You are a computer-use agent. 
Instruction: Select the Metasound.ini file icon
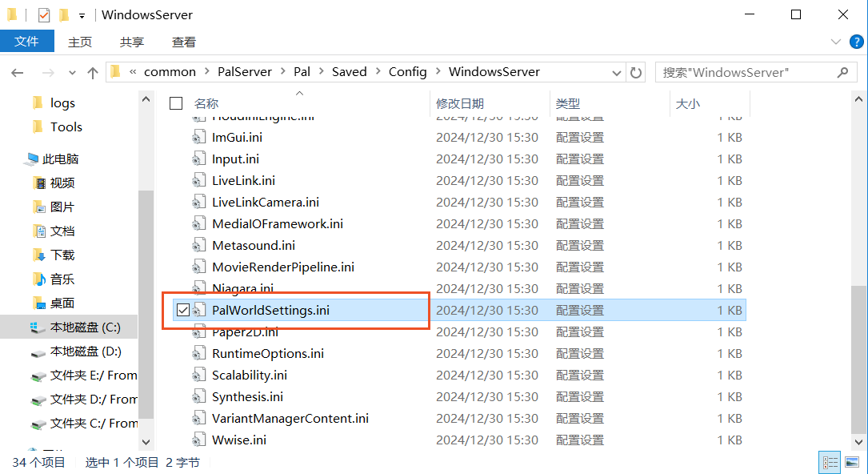(x=199, y=245)
